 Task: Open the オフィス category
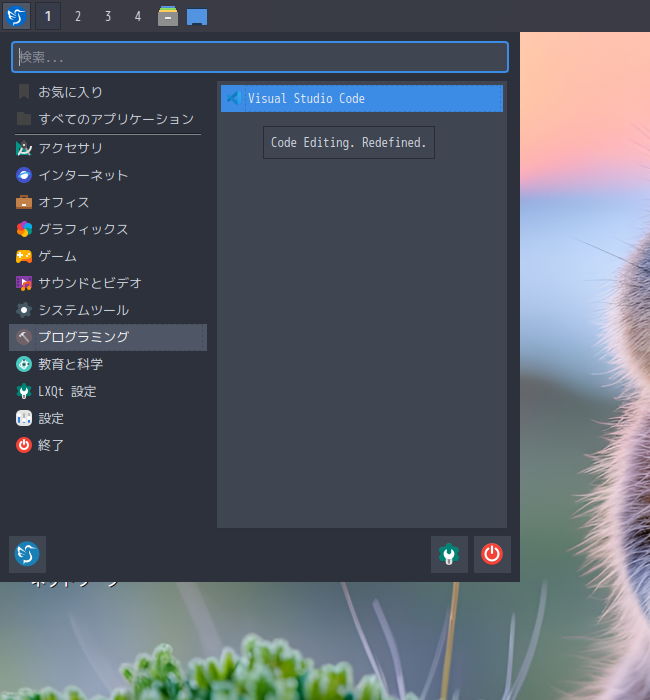108,202
